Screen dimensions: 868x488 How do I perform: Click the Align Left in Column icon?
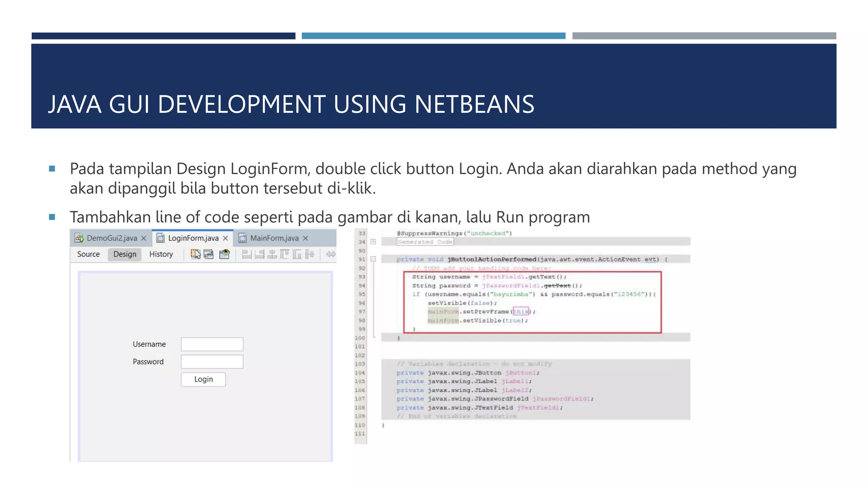click(247, 254)
